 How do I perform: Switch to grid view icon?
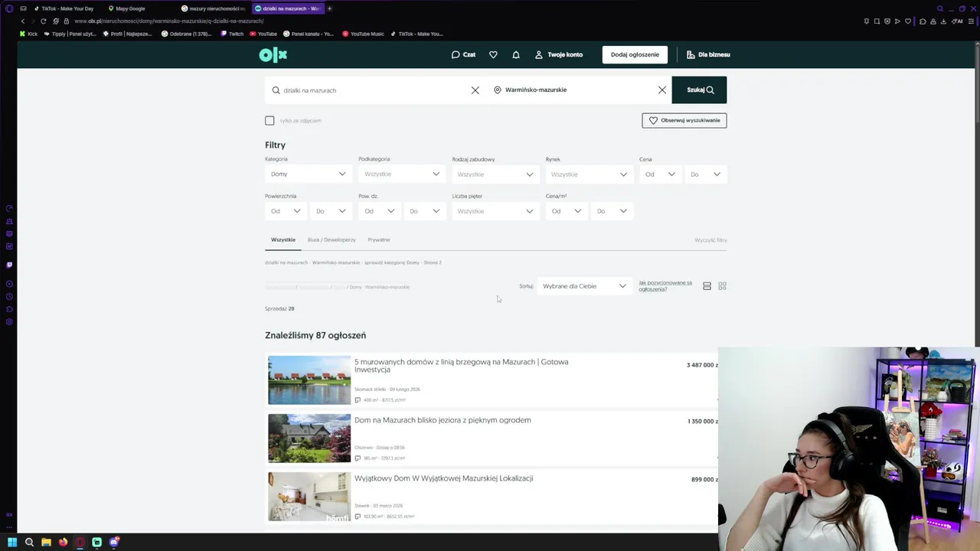722,286
